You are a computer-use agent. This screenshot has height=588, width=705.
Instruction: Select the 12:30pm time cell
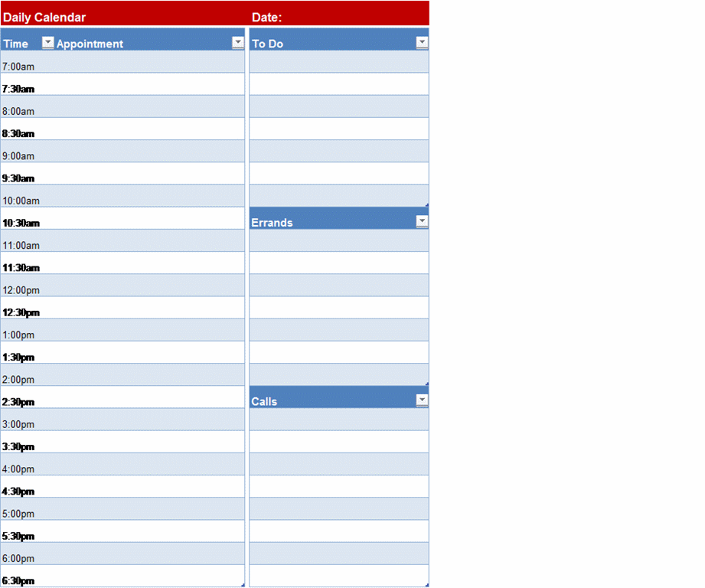coord(28,308)
